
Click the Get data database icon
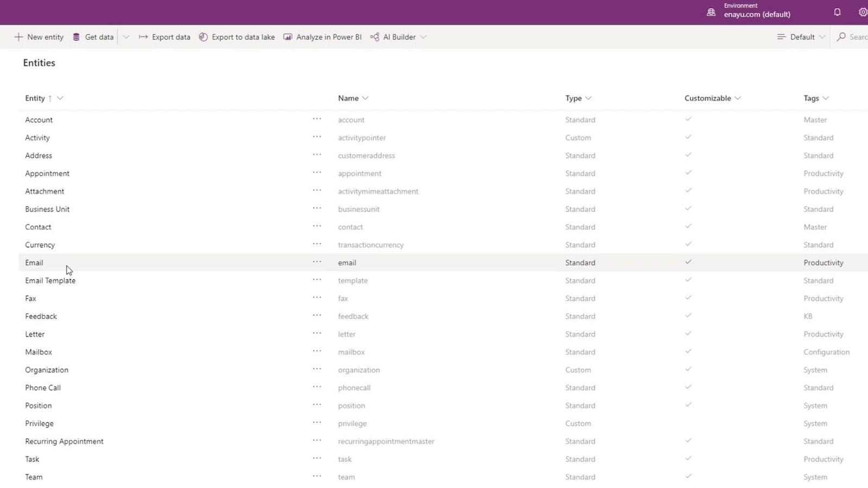click(76, 37)
